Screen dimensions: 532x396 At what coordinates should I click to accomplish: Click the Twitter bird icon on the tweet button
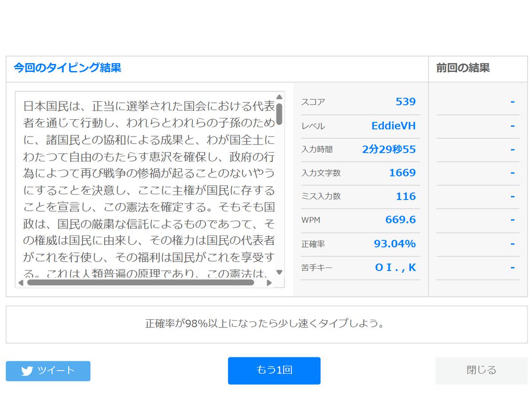[27, 371]
